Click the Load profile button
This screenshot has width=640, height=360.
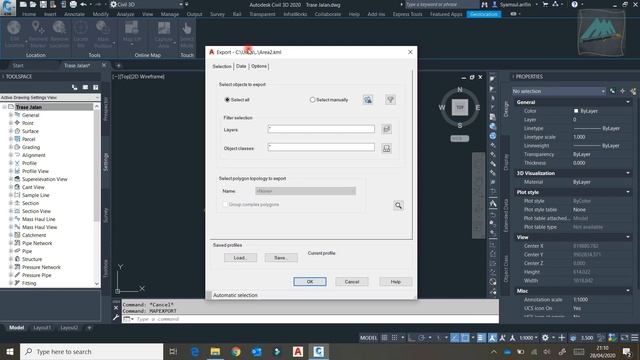point(240,258)
